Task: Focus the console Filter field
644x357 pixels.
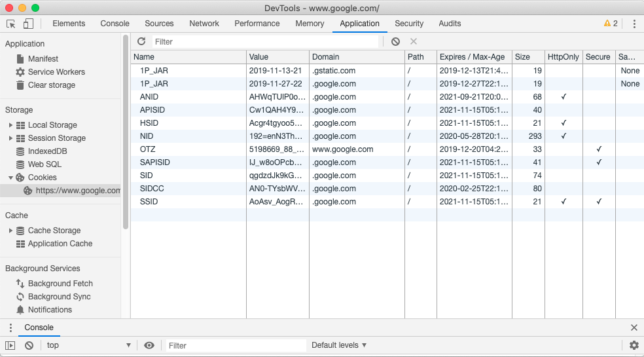Action: click(236, 345)
